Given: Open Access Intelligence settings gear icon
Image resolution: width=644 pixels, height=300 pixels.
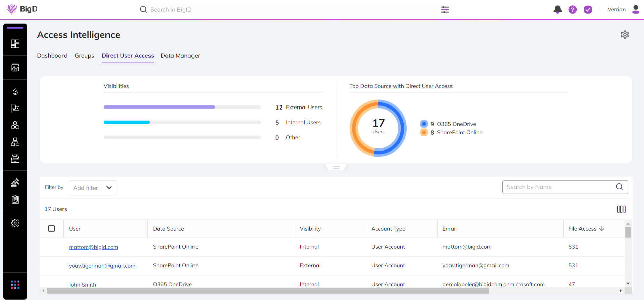Looking at the screenshot, I should click(x=625, y=35).
